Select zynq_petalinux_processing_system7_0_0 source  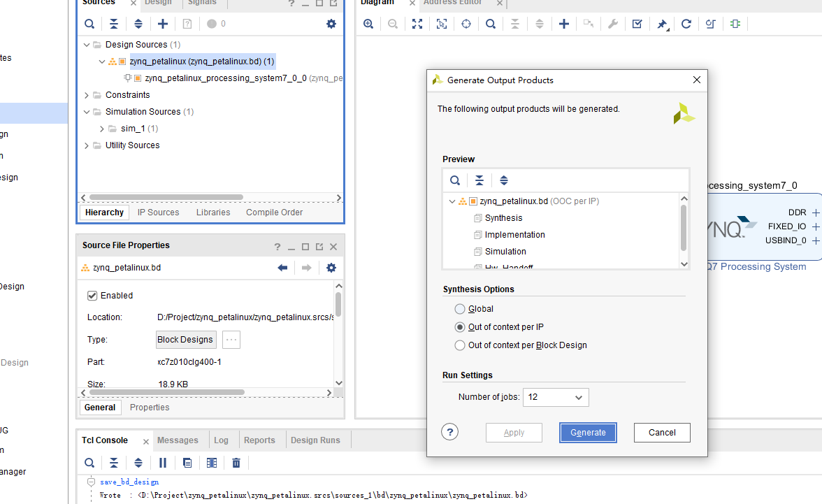225,78
